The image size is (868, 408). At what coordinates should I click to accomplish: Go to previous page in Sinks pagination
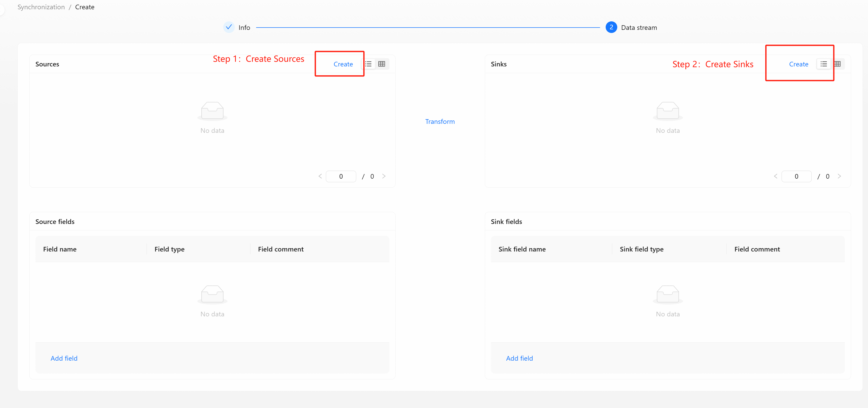(775, 176)
